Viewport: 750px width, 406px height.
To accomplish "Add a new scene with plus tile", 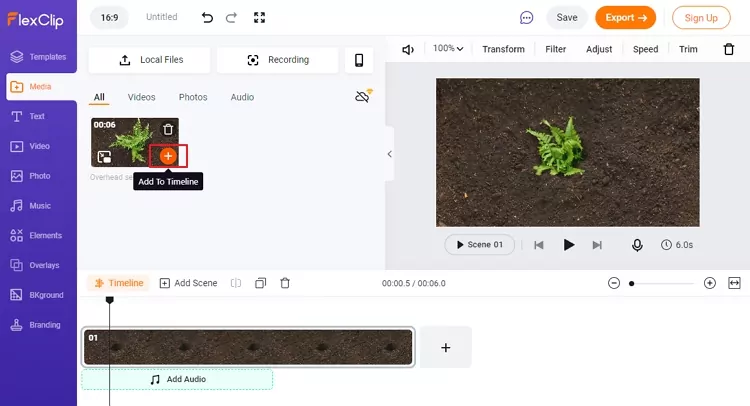I will (445, 347).
